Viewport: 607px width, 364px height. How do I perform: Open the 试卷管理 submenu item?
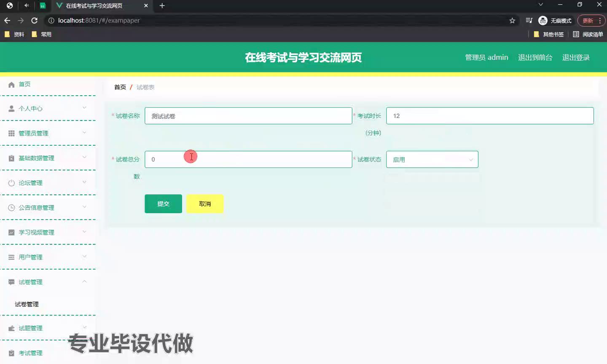click(27, 304)
